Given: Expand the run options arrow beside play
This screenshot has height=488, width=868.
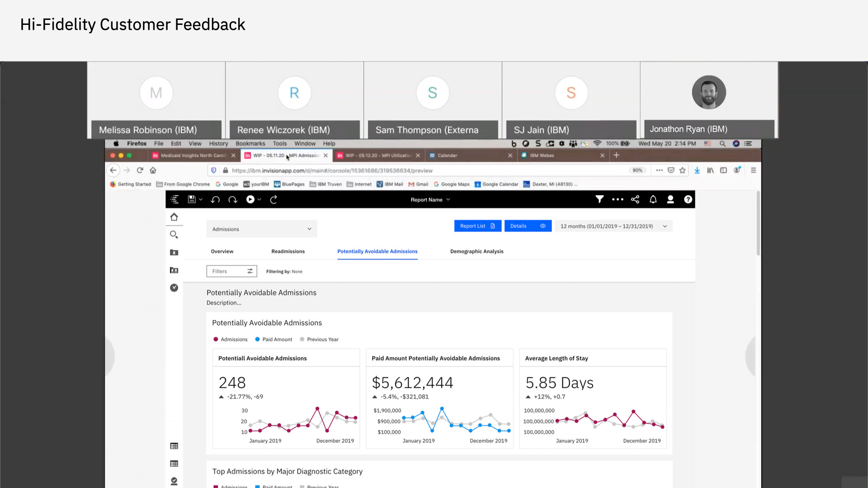Looking at the screenshot, I should [259, 199].
